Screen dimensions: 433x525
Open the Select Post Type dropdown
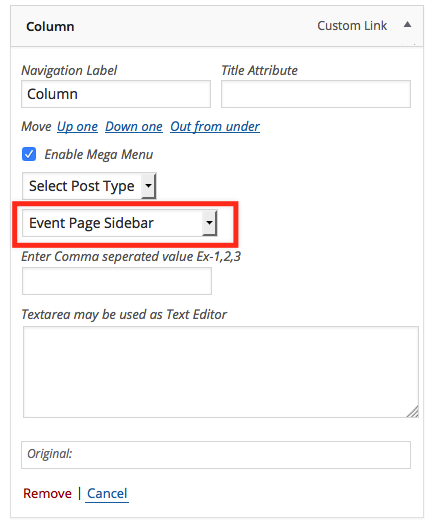click(x=89, y=186)
